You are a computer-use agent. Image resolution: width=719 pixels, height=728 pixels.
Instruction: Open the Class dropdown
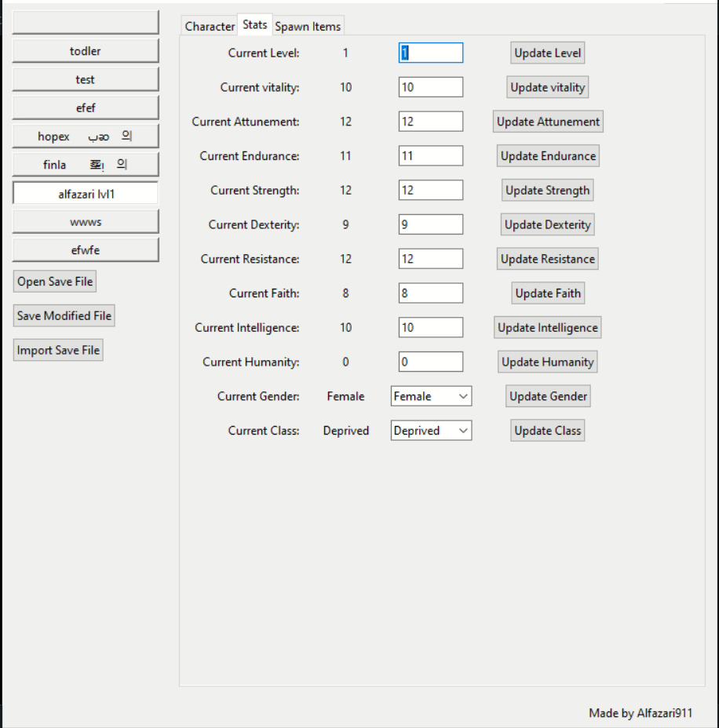431,431
